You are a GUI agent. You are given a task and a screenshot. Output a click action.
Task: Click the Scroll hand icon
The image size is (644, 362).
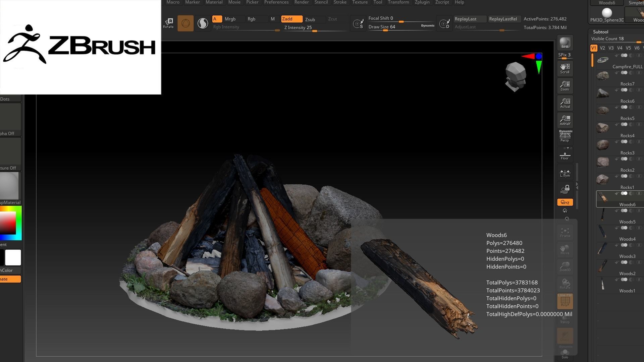pyautogui.click(x=565, y=68)
